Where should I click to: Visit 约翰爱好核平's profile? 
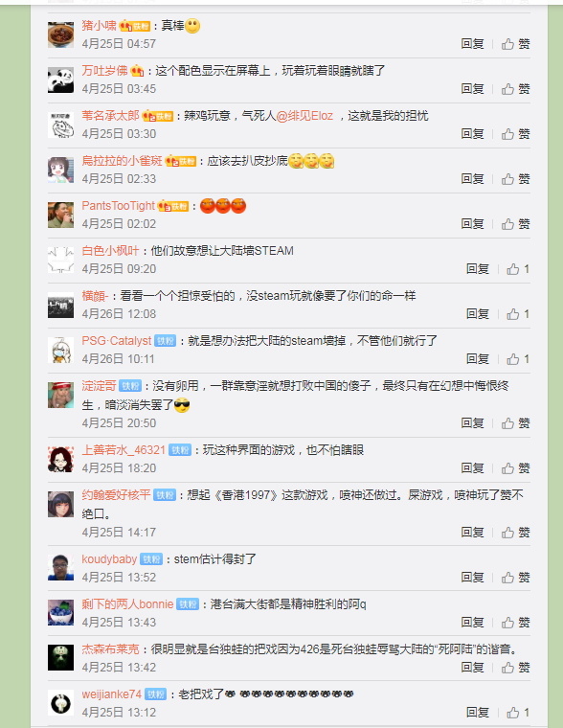tap(117, 495)
